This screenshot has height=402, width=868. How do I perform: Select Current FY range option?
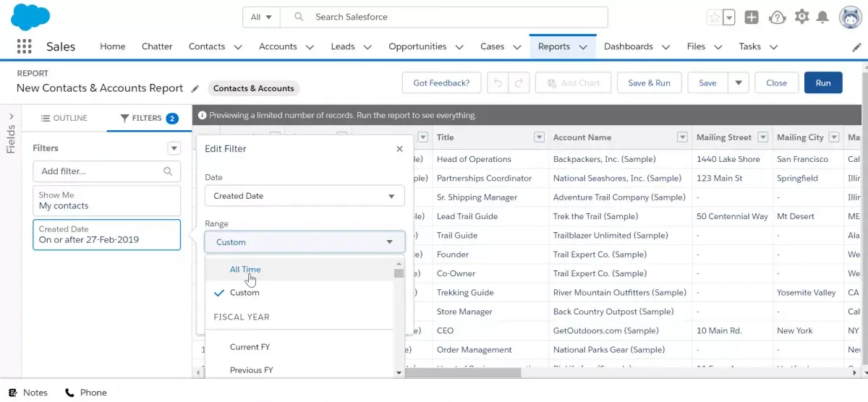pos(299,347)
